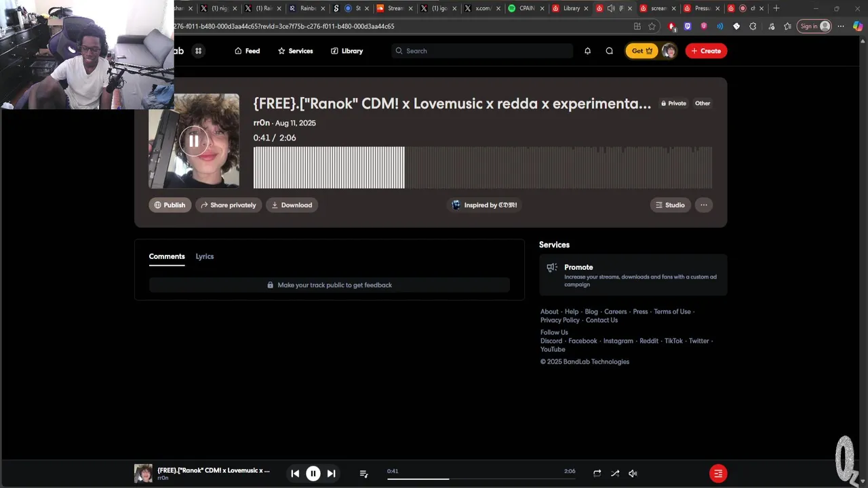
Task: Open the Blog link
Action: click(591, 312)
